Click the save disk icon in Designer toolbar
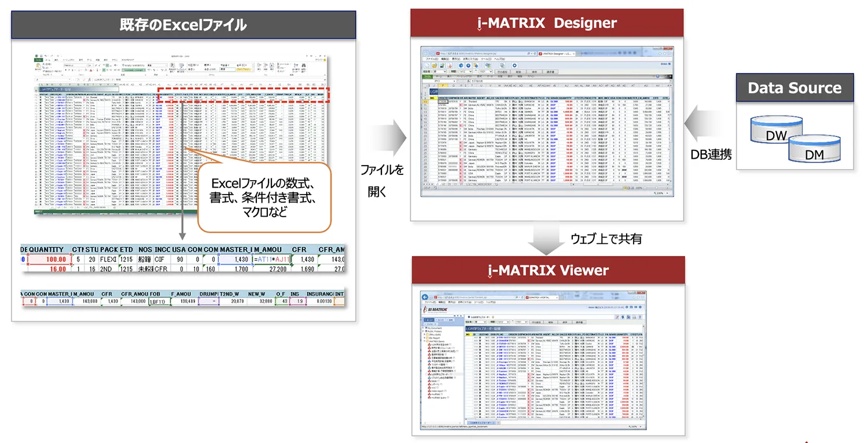The image size is (868, 443). (442, 65)
